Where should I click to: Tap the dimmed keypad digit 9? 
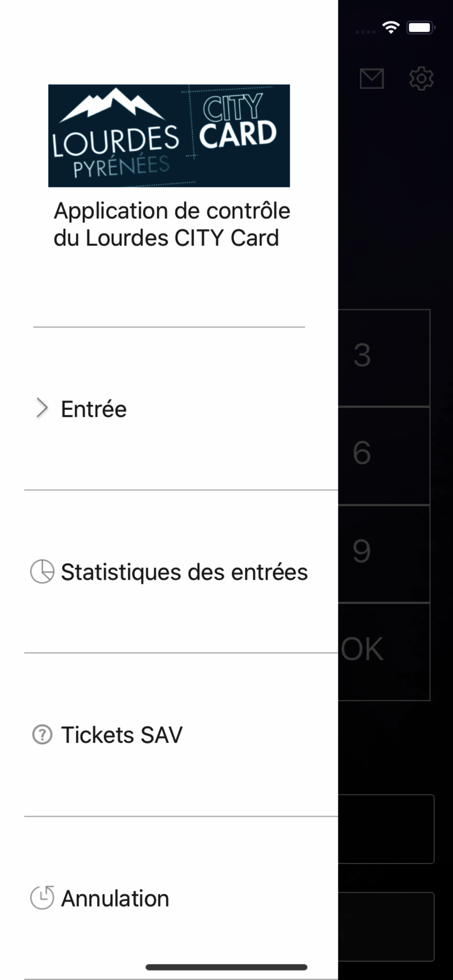384,554
